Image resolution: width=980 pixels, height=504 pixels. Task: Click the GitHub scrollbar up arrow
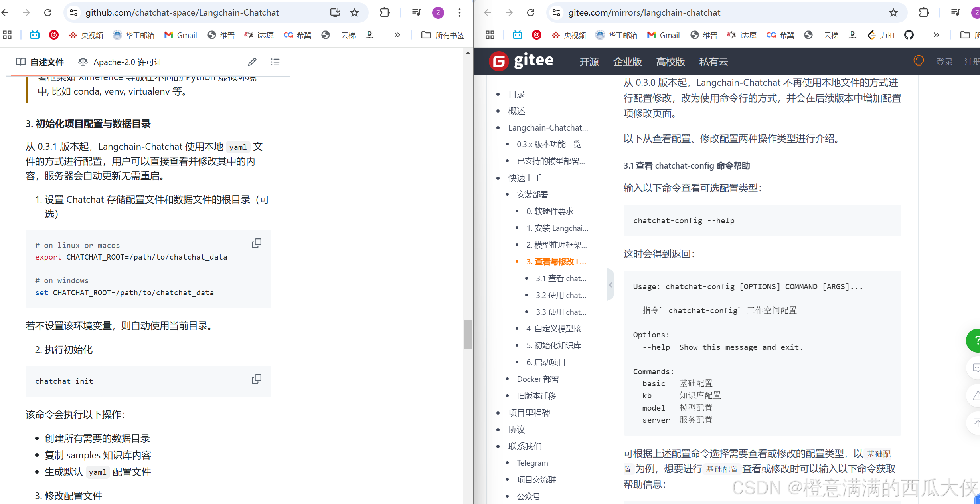[x=468, y=53]
